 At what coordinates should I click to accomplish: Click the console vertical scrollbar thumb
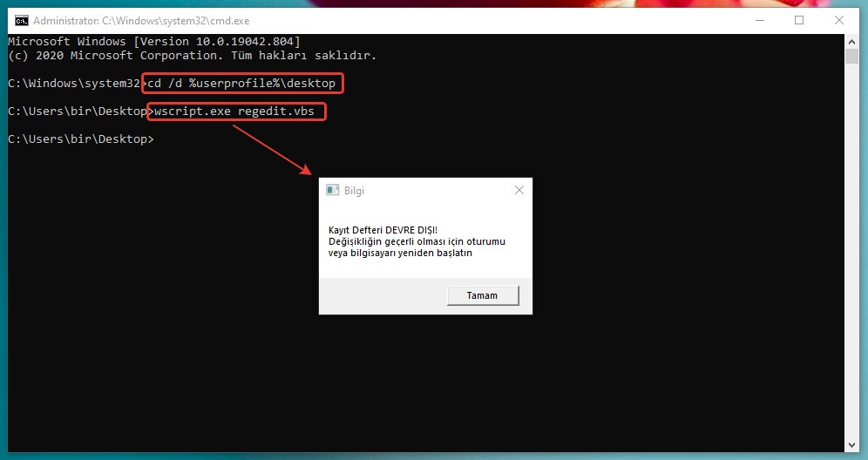pos(851,57)
